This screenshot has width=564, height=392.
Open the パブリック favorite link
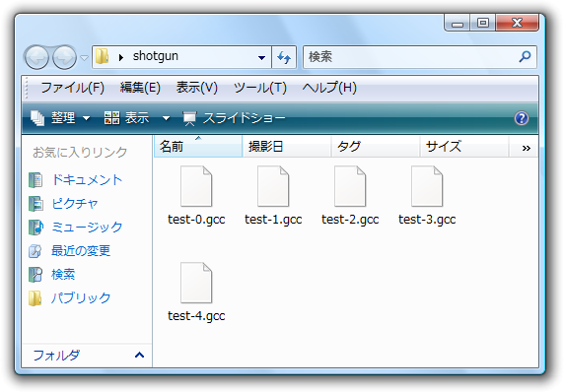click(x=81, y=297)
